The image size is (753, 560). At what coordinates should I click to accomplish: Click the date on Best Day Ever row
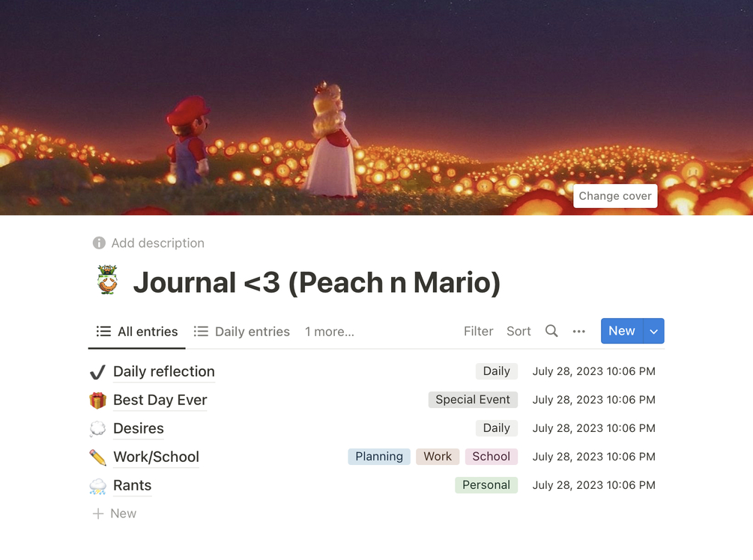coord(593,400)
